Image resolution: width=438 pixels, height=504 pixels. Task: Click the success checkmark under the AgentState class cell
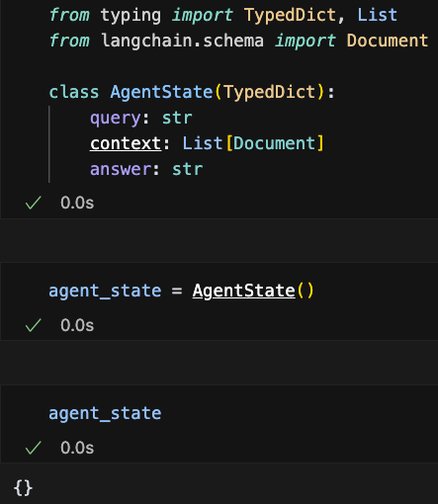pos(33,203)
